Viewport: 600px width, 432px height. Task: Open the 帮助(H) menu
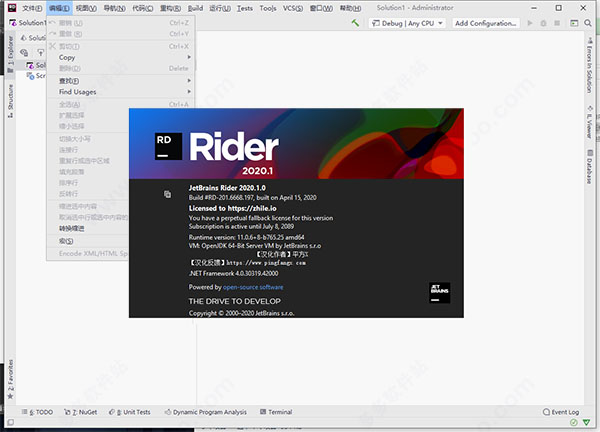pos(350,8)
